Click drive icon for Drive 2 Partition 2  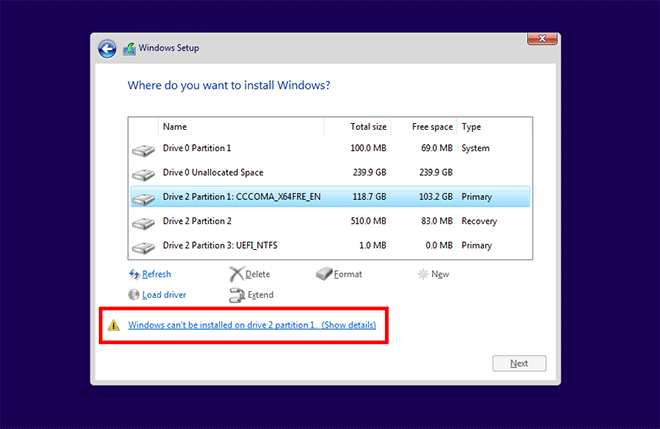(144, 223)
